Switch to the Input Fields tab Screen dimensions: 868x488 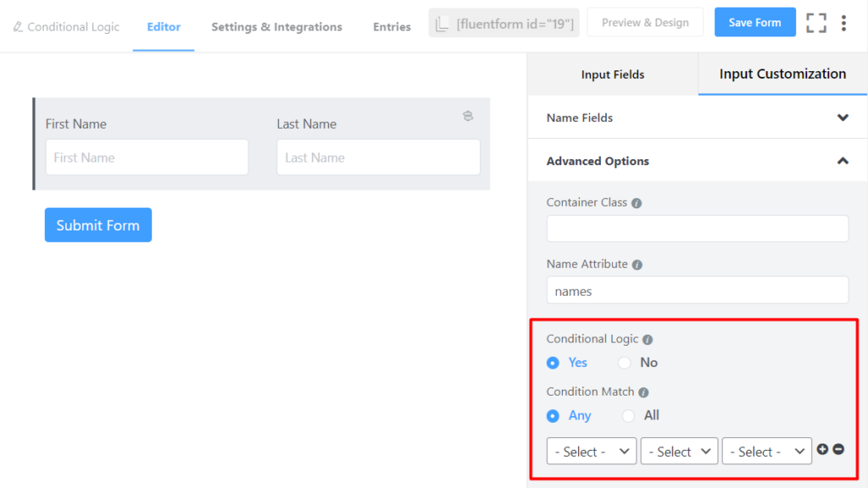click(x=613, y=75)
